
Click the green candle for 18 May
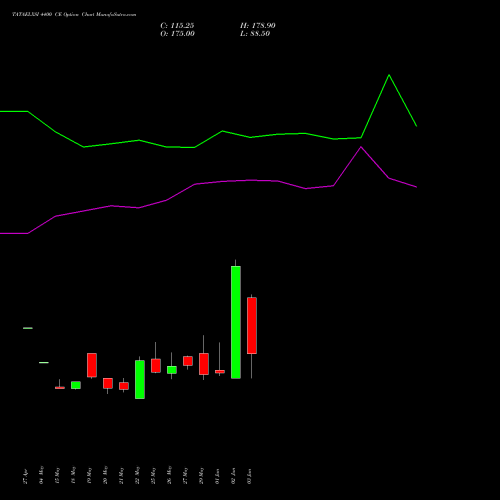coord(76,385)
